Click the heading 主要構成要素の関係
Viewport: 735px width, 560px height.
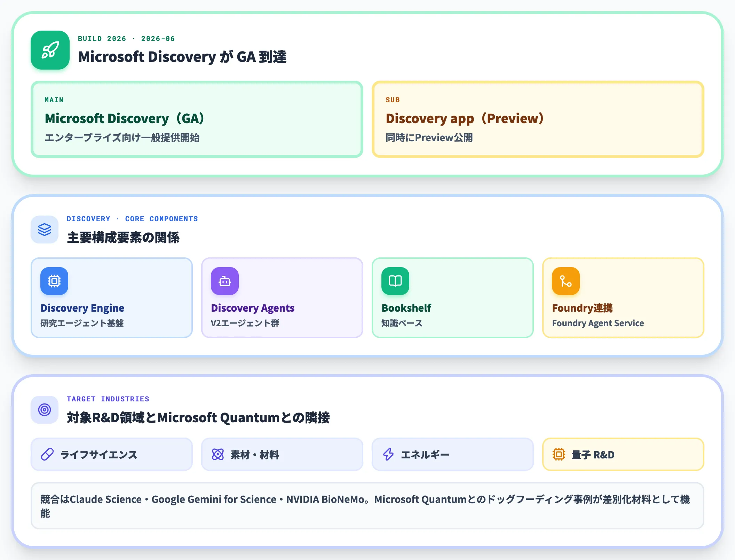(123, 238)
